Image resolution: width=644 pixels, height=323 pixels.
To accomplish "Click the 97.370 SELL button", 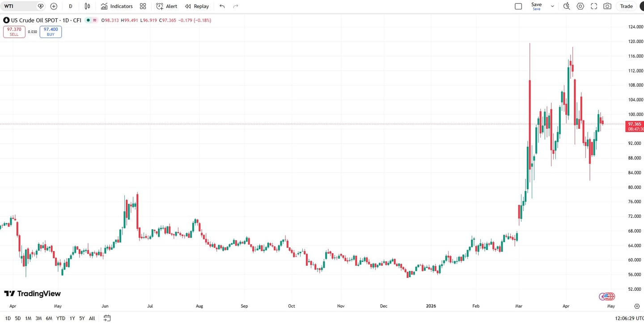I will (x=14, y=32).
